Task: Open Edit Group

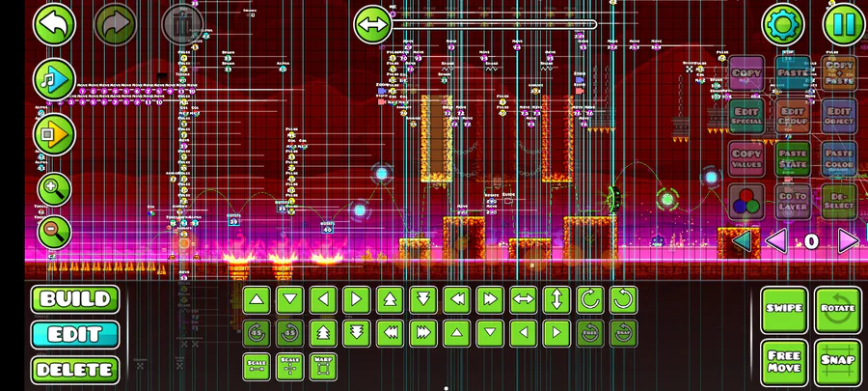Action: coord(793,116)
